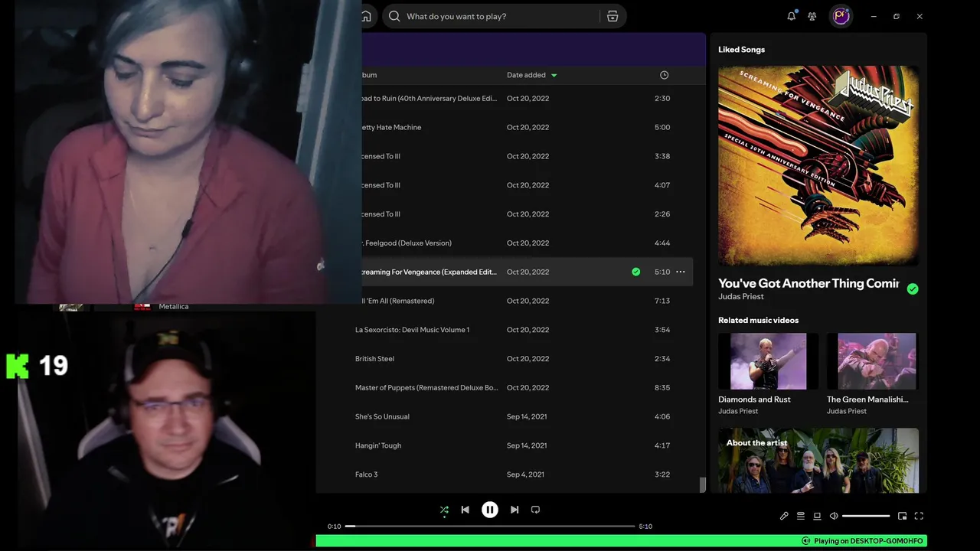This screenshot has height=551, width=980.
Task: Toggle green saved check beside song title
Action: [913, 289]
